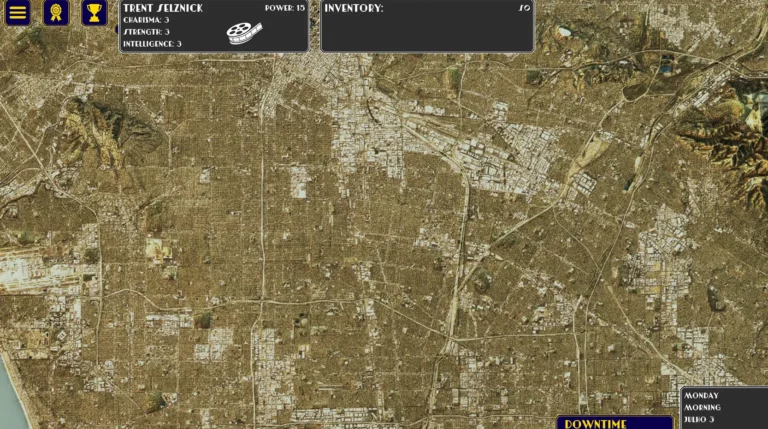Select the Trent Selznick character name

coord(162,8)
